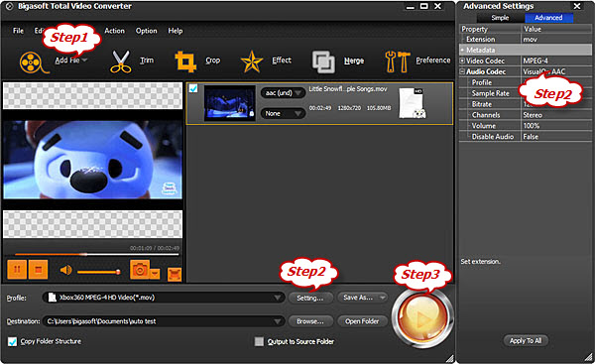Screen dimensions: 595x364
Task: Open the aac (und) audio track dropdown
Action: tap(283, 92)
